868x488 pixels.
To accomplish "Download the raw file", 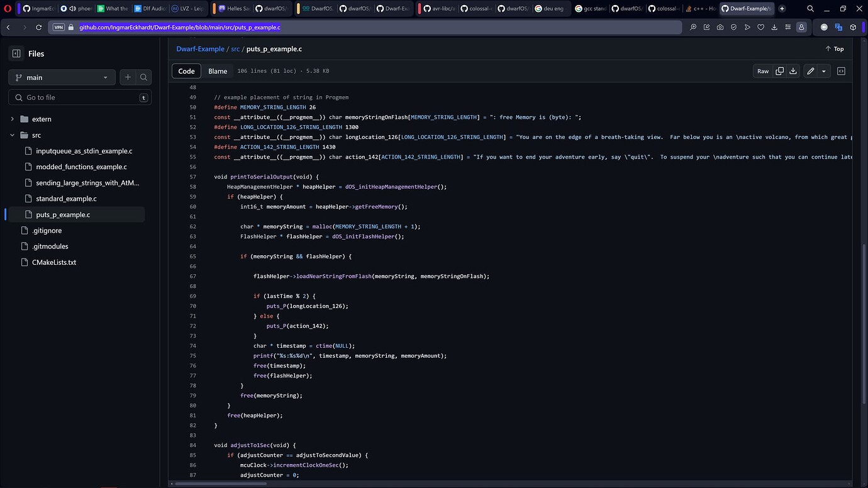I will click(x=793, y=71).
